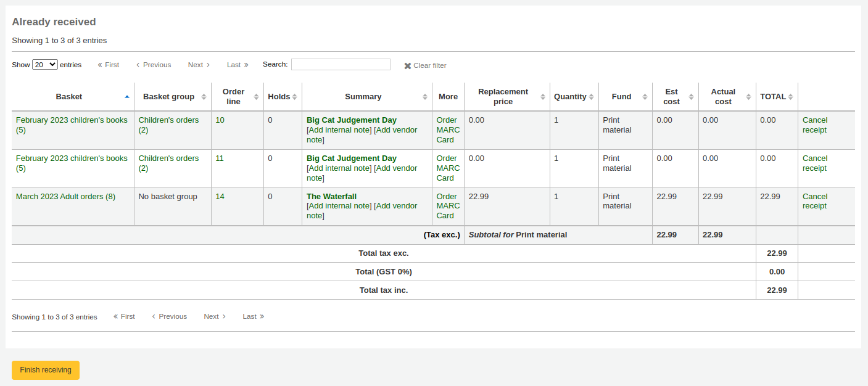Sort by the Basket group column

pyautogui.click(x=204, y=97)
